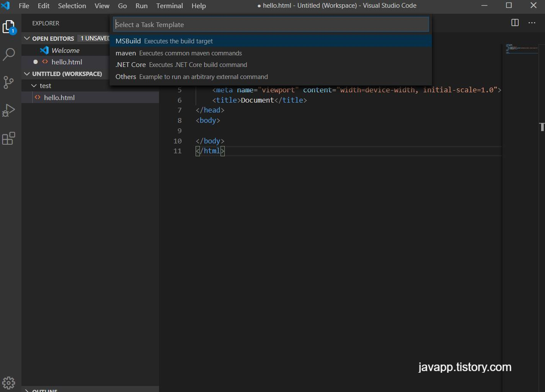545x392 pixels.
Task: Click the EXPLORER panel title
Action: point(46,23)
